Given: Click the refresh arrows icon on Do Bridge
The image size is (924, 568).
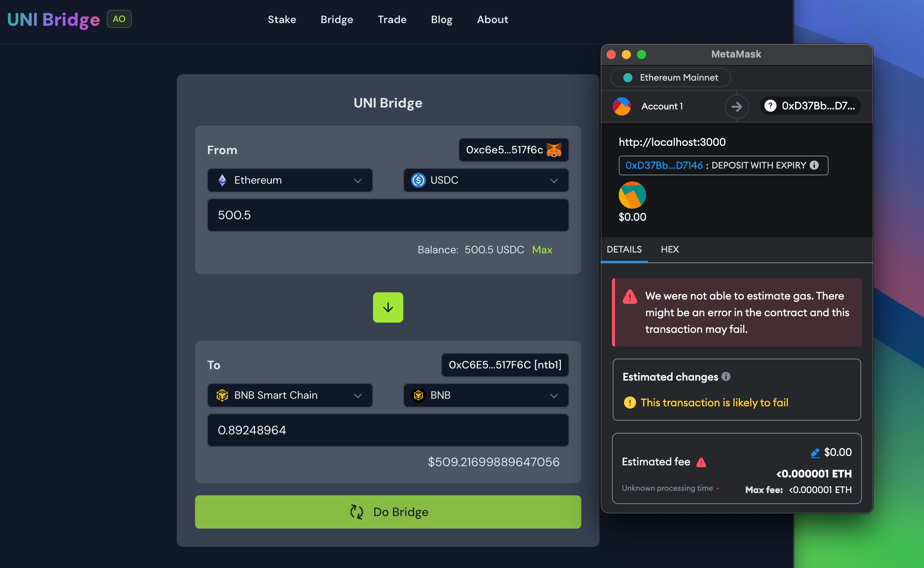Looking at the screenshot, I should point(356,512).
